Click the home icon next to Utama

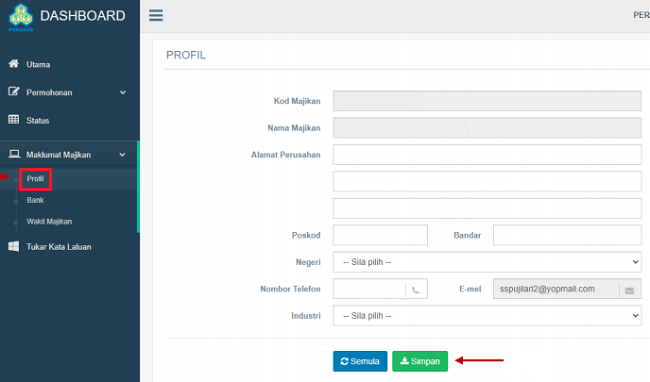pos(14,63)
